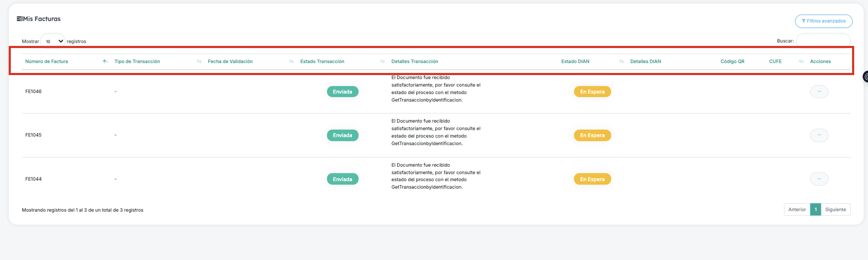Open the Mostrar registros count dropdown
868x260 pixels.
pos(53,41)
